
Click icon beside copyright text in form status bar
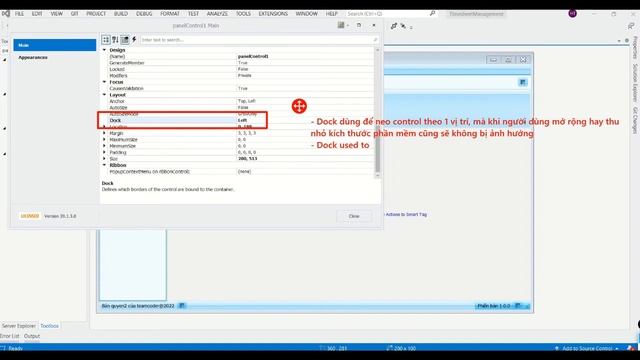[182, 305]
